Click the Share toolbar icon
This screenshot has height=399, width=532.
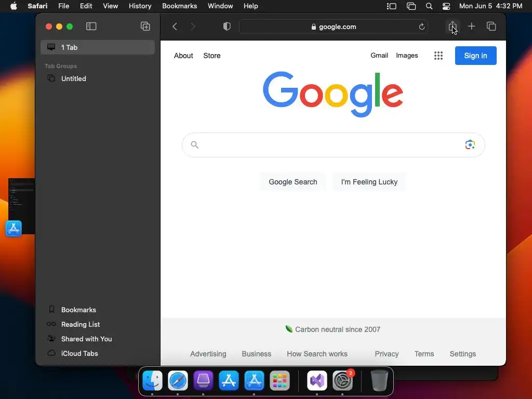click(453, 26)
